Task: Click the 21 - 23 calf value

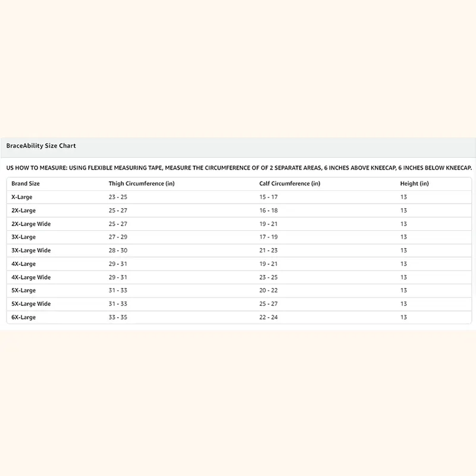Action: (268, 250)
